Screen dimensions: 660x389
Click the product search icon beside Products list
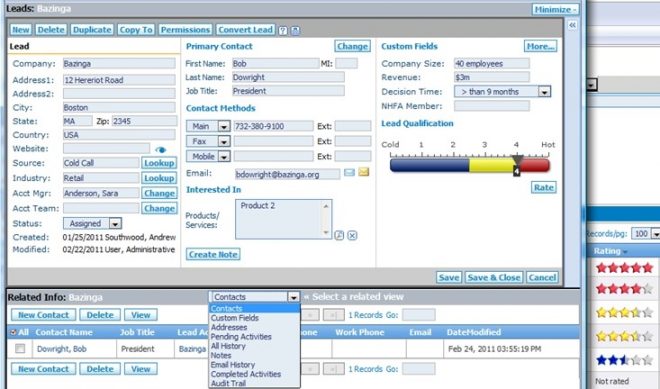[339, 235]
